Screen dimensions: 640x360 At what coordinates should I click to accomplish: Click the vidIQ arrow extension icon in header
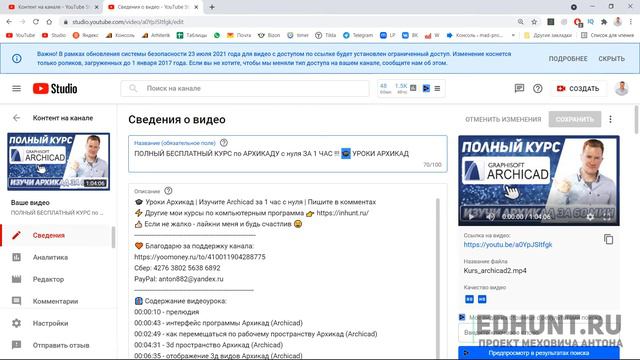426,89
